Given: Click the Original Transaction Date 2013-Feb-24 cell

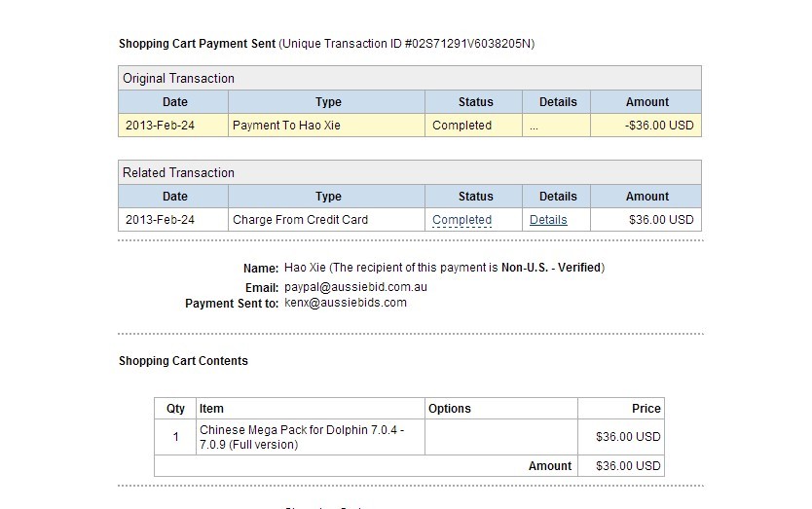Looking at the screenshot, I should click(158, 126).
